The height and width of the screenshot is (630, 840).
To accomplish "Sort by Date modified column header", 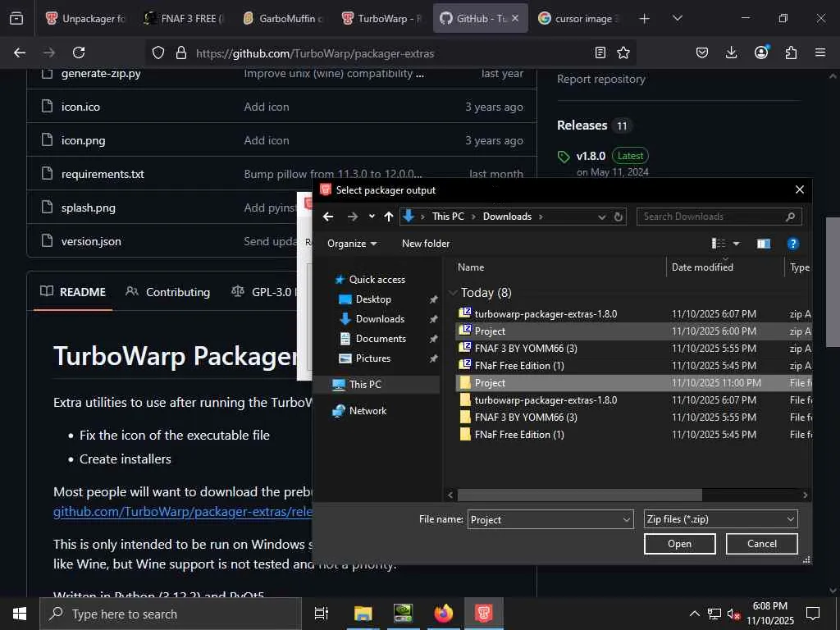I will click(702, 267).
